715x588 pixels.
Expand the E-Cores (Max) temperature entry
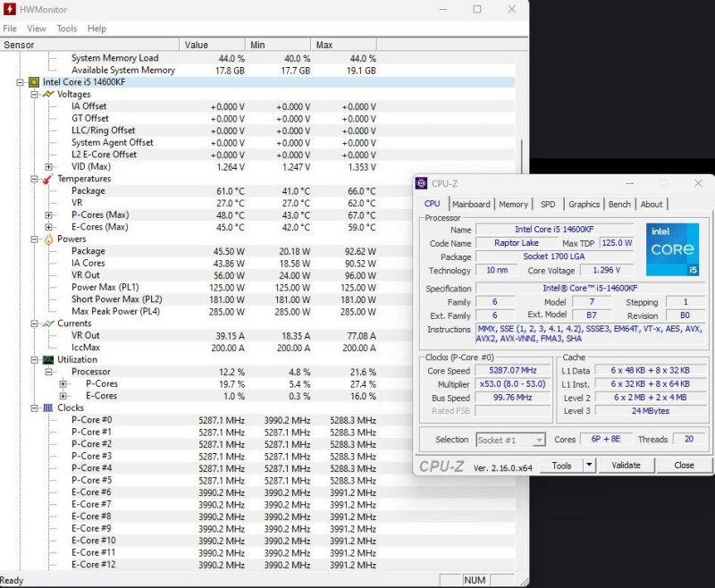pyautogui.click(x=49, y=227)
